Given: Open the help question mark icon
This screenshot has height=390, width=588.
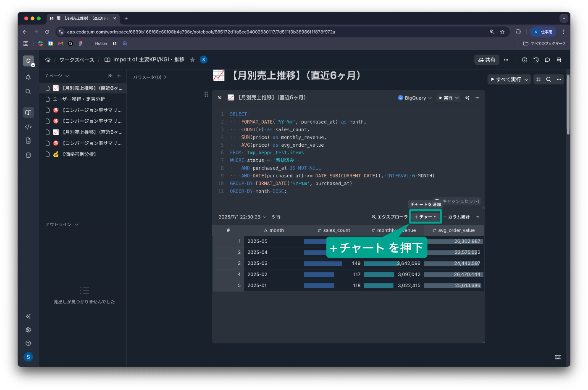Looking at the screenshot, I should (x=28, y=343).
